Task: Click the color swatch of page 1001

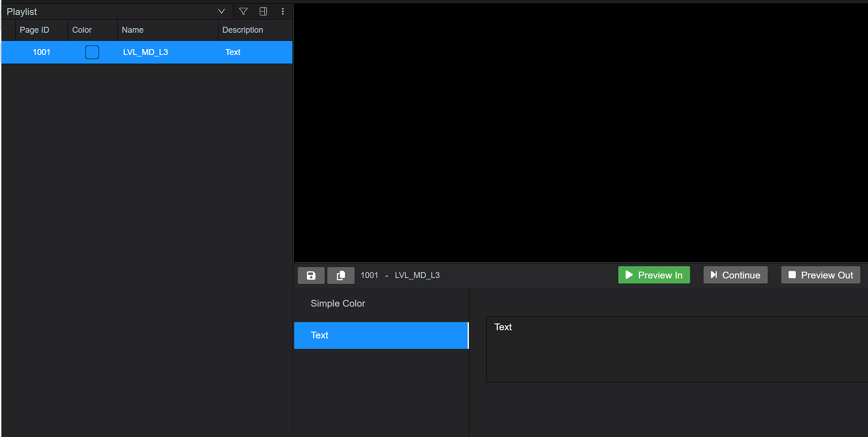Action: click(x=92, y=52)
